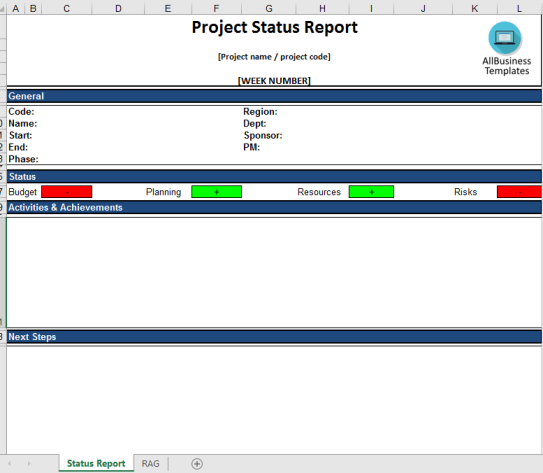Click the red Risks status cell
The height and width of the screenshot is (473, 543).
[519, 192]
